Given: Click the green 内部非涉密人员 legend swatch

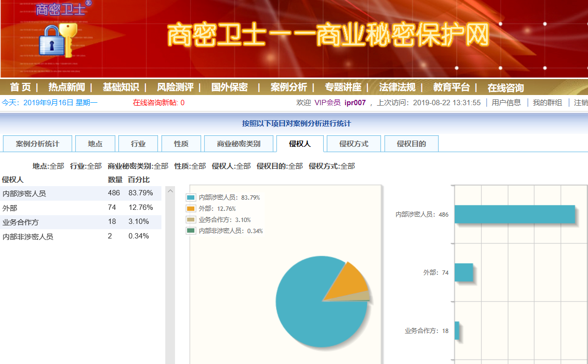Looking at the screenshot, I should tap(191, 231).
